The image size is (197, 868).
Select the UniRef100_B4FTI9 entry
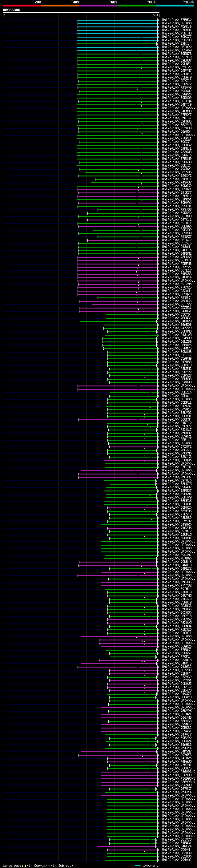pyautogui.click(x=177, y=104)
